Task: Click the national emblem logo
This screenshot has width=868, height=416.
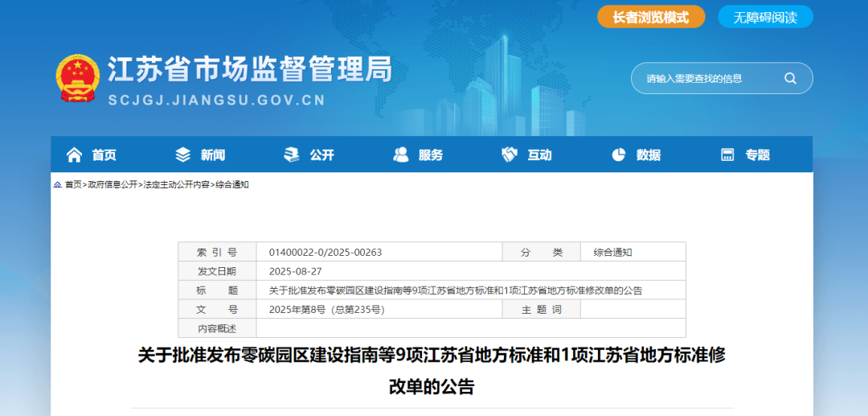Action: pos(78,78)
